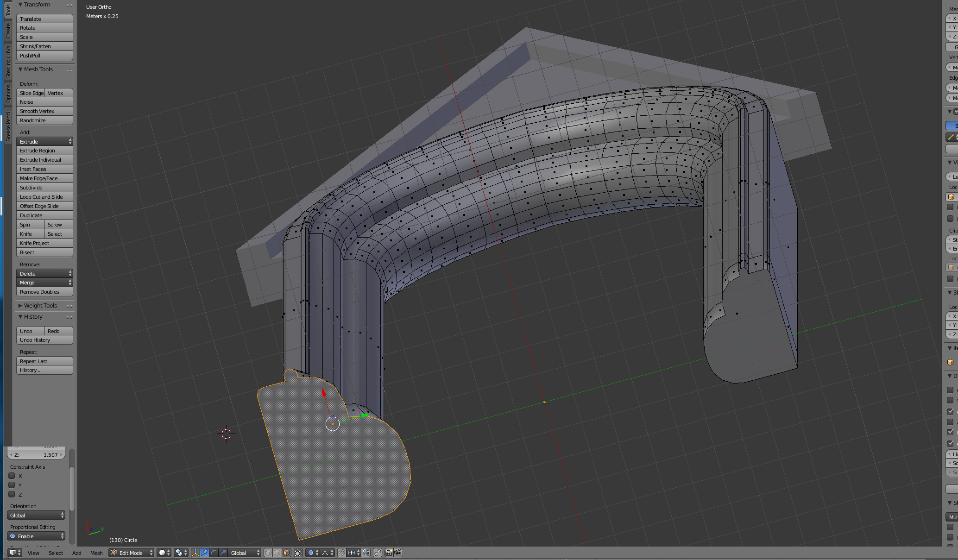This screenshot has height=560, width=958.
Task: Switch to the Create tab
Action: tap(8, 31)
